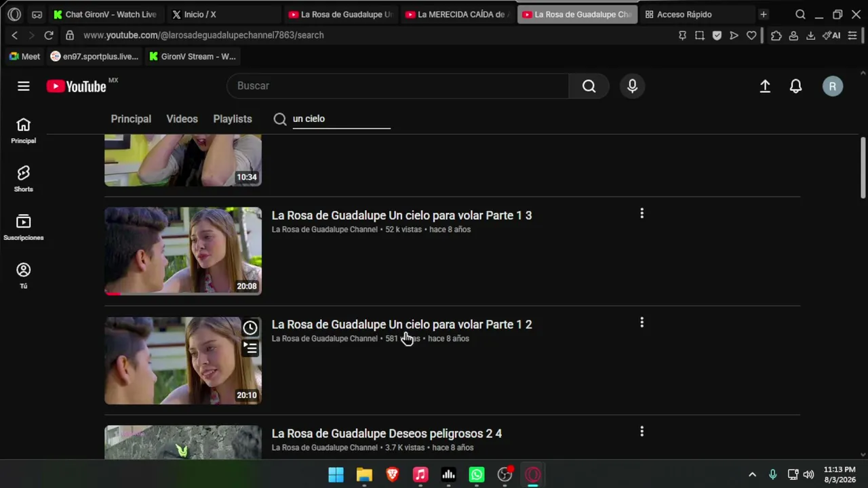Open the AI assistant button in toolbar
This screenshot has height=488, width=868.
(831, 35)
